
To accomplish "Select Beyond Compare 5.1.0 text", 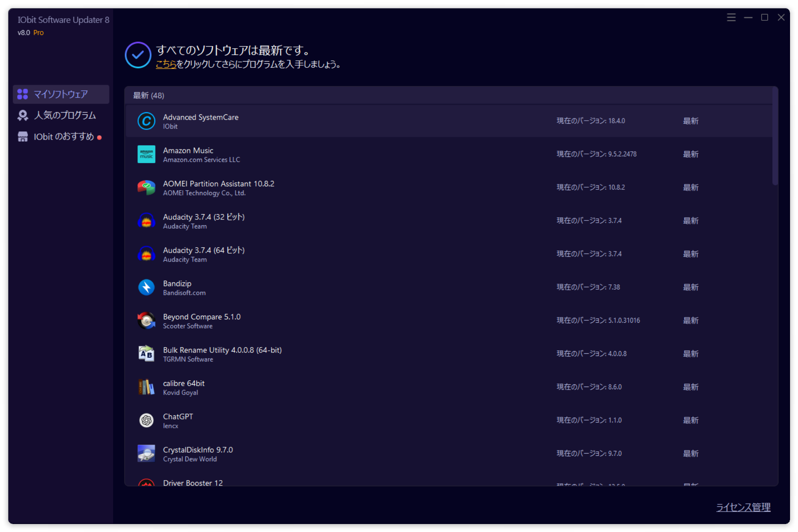I will (202, 317).
